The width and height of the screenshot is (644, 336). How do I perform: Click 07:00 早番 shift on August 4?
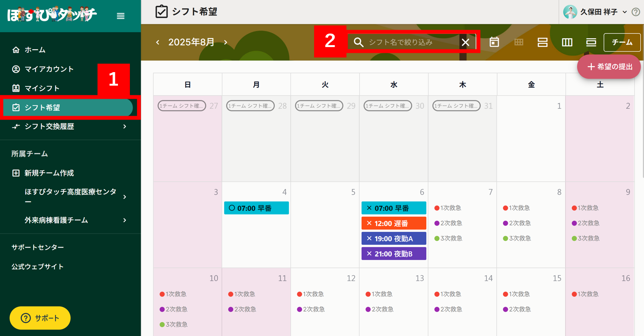(256, 208)
